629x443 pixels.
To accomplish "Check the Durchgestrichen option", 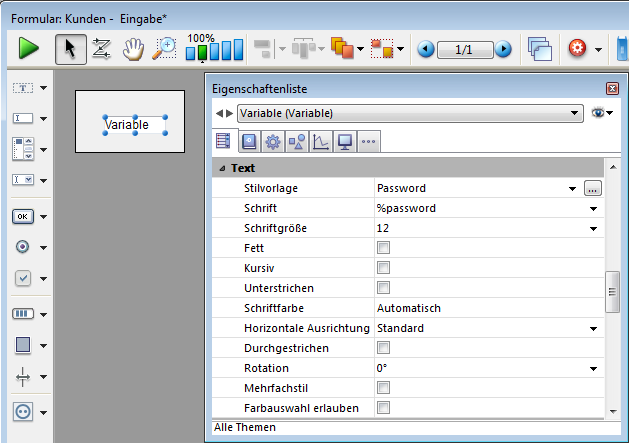I will click(x=382, y=348).
